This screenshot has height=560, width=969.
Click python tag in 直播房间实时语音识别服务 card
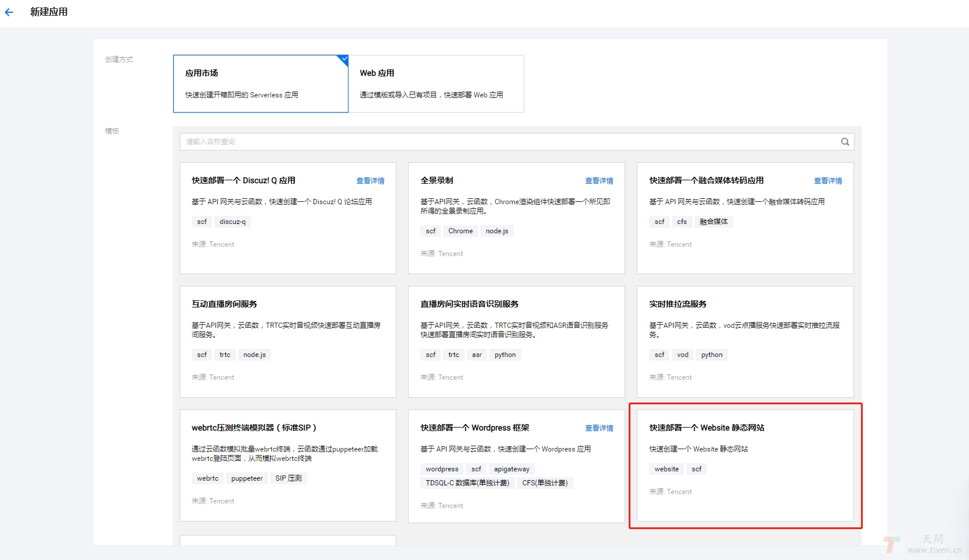(505, 355)
